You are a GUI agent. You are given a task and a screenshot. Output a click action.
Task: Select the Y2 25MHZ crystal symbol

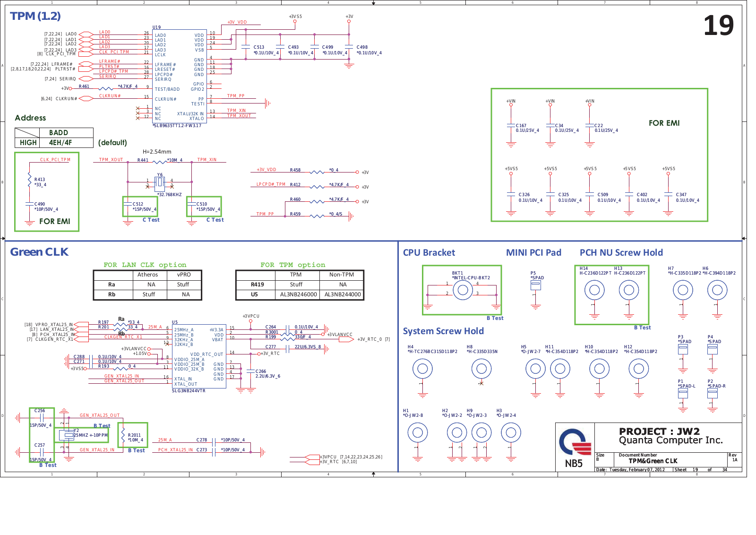66,435
